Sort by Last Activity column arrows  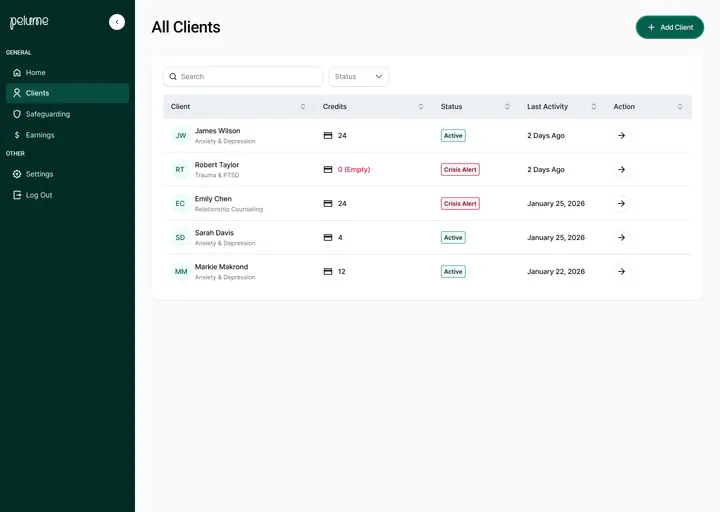pyautogui.click(x=593, y=107)
